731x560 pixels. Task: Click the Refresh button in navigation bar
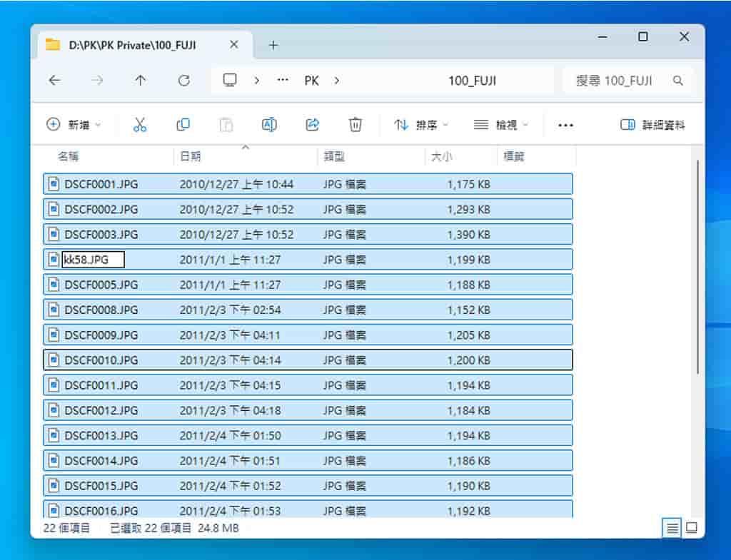(183, 81)
